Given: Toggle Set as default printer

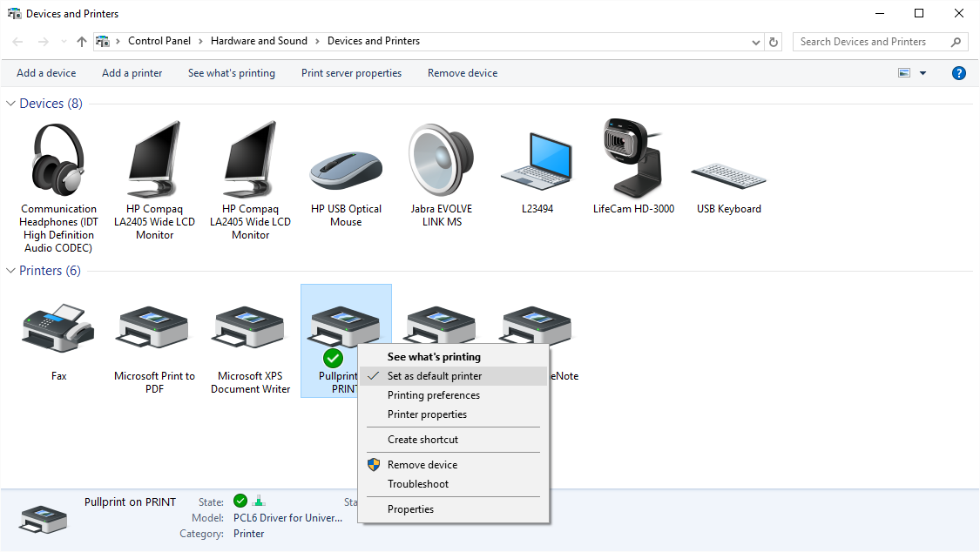Looking at the screenshot, I should point(453,376).
